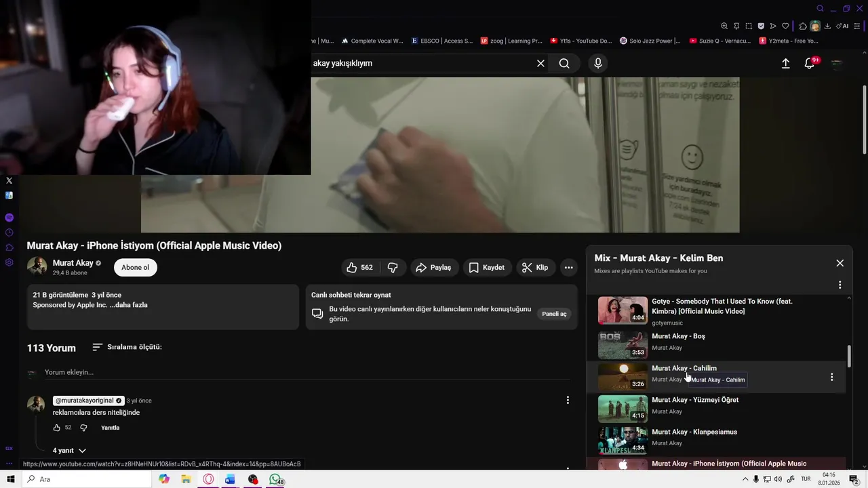The height and width of the screenshot is (488, 868).
Task: Click the playlist panel scrollbar
Action: click(848, 356)
